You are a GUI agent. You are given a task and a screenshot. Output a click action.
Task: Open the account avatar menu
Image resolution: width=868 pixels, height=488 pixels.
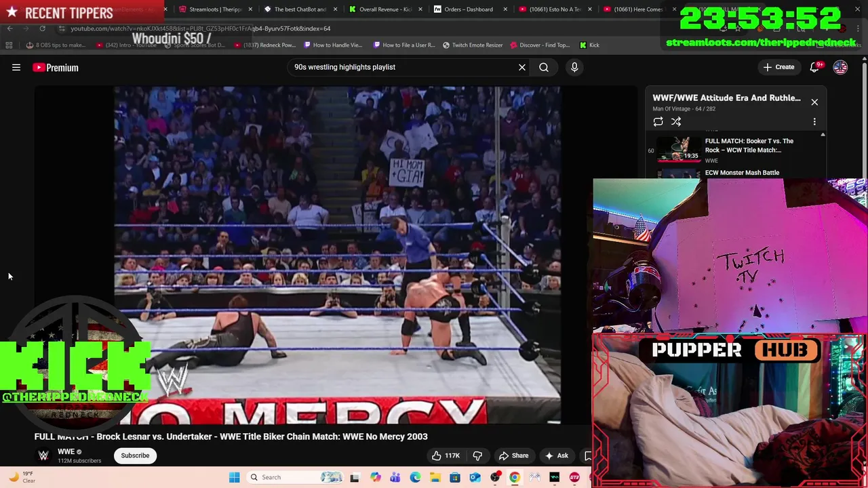coord(840,67)
